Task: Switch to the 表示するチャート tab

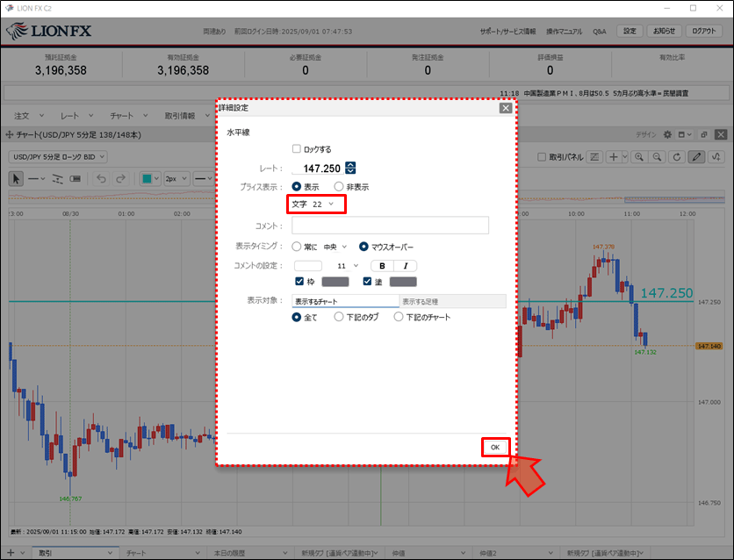Action: 345,301
